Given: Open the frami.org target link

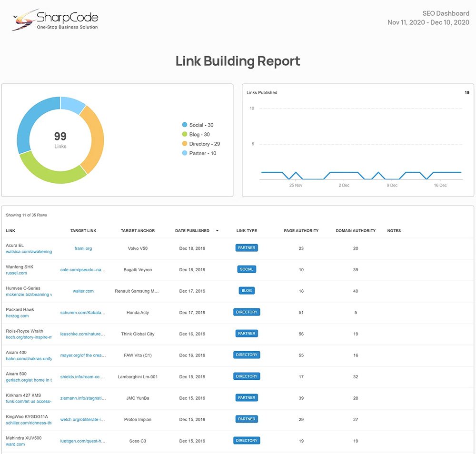Looking at the screenshot, I should point(83,248).
